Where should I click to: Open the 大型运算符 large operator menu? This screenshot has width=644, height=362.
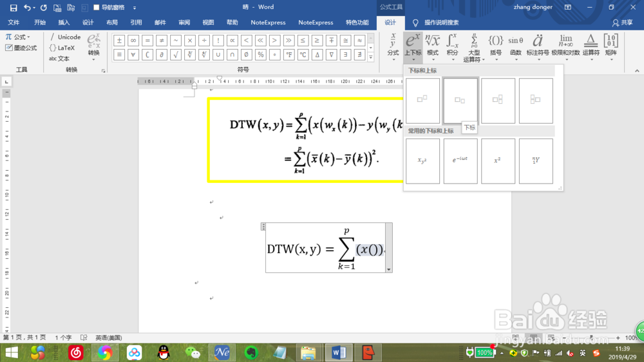point(473,47)
